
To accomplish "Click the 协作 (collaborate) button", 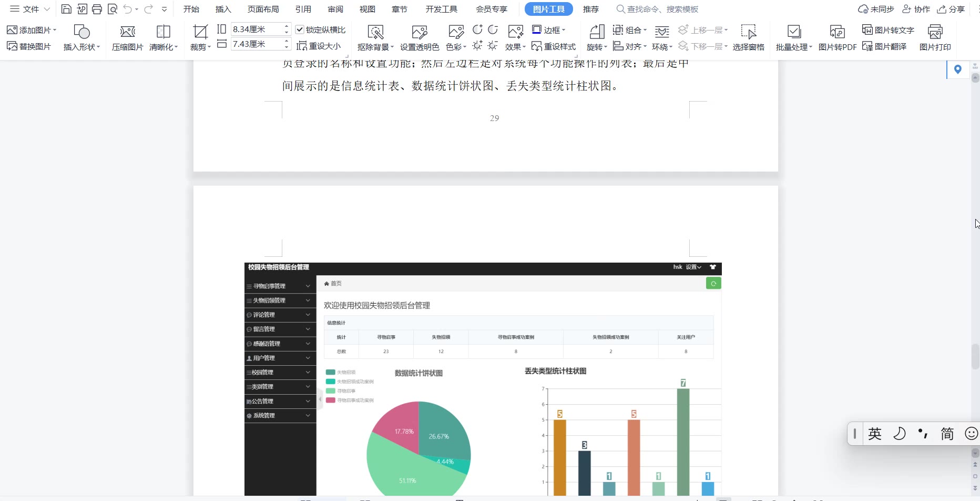I will coord(916,9).
